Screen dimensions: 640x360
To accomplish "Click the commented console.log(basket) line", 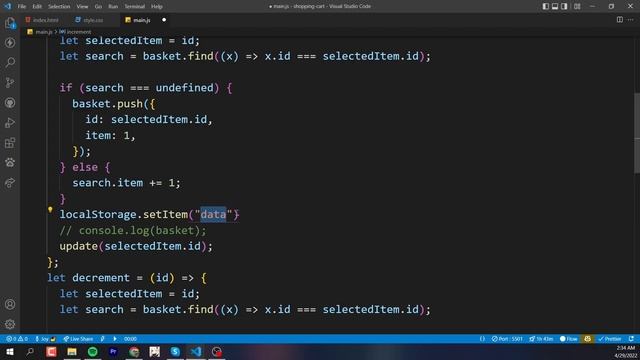I will (133, 230).
